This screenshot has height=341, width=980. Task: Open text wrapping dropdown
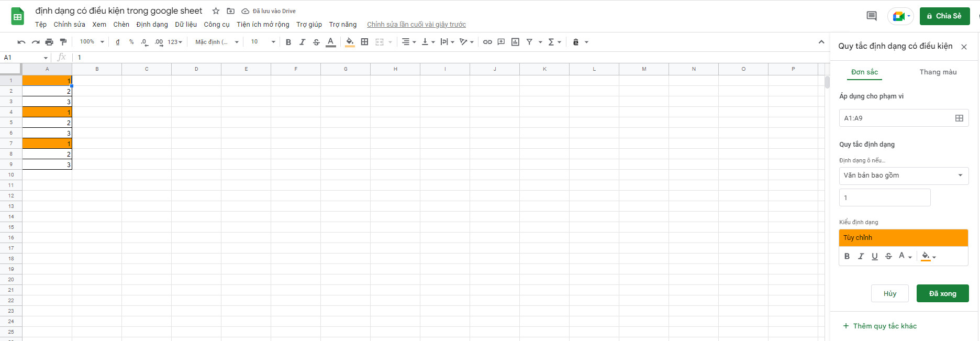447,42
